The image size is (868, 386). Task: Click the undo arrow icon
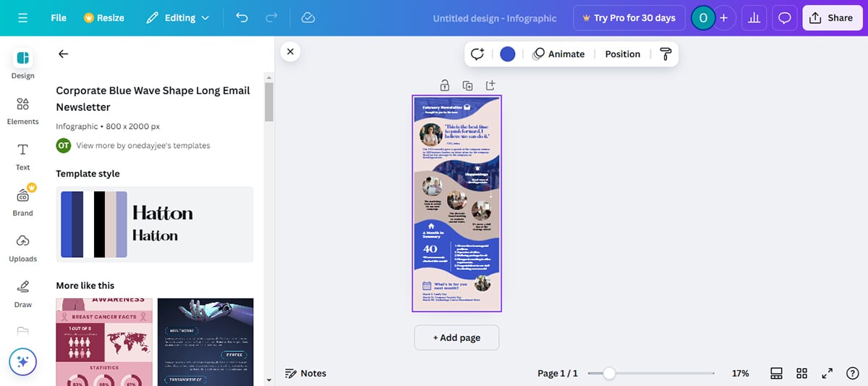coord(242,17)
